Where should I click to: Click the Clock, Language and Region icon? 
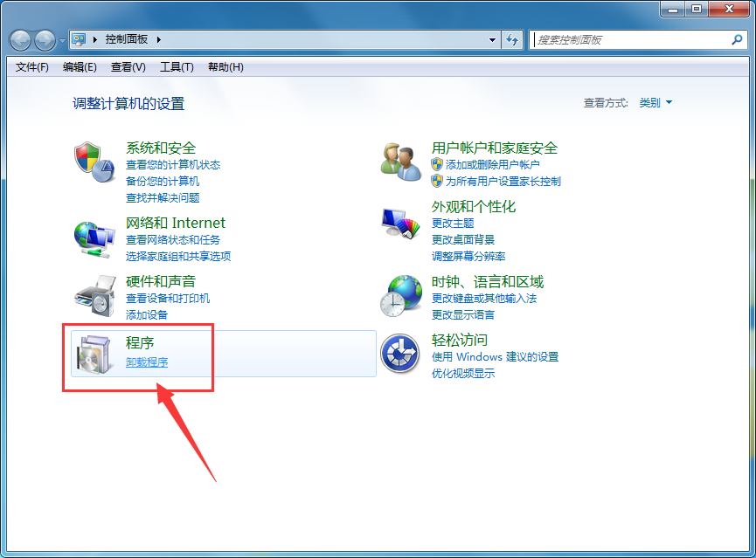(x=400, y=295)
